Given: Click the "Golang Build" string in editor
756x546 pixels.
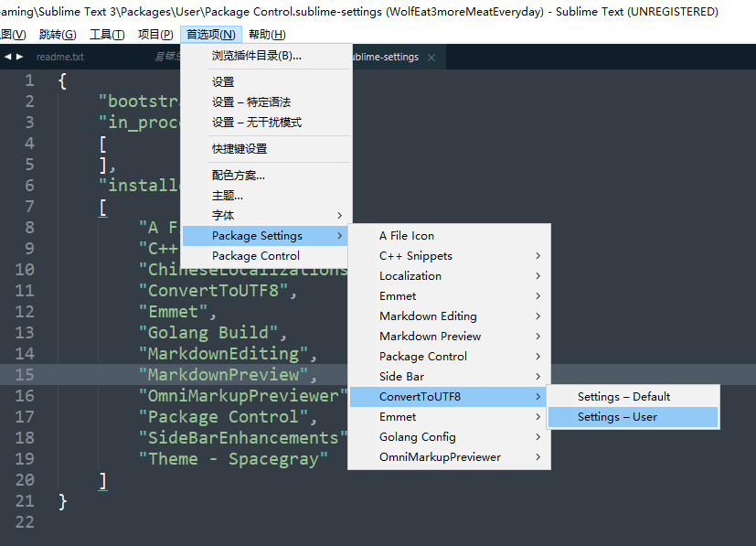Looking at the screenshot, I should tap(208, 333).
